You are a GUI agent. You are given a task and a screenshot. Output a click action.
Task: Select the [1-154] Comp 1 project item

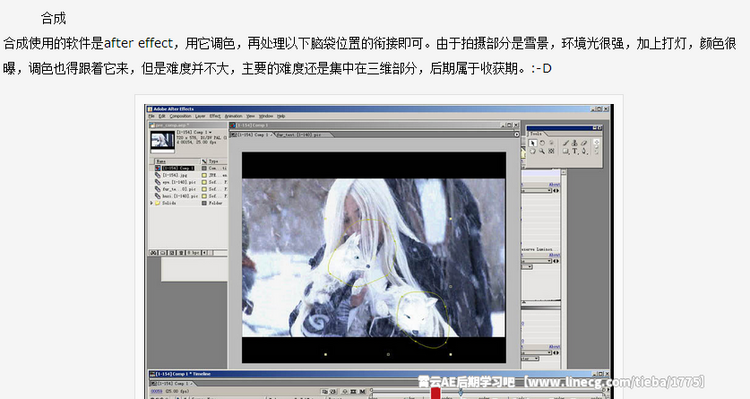(178, 168)
